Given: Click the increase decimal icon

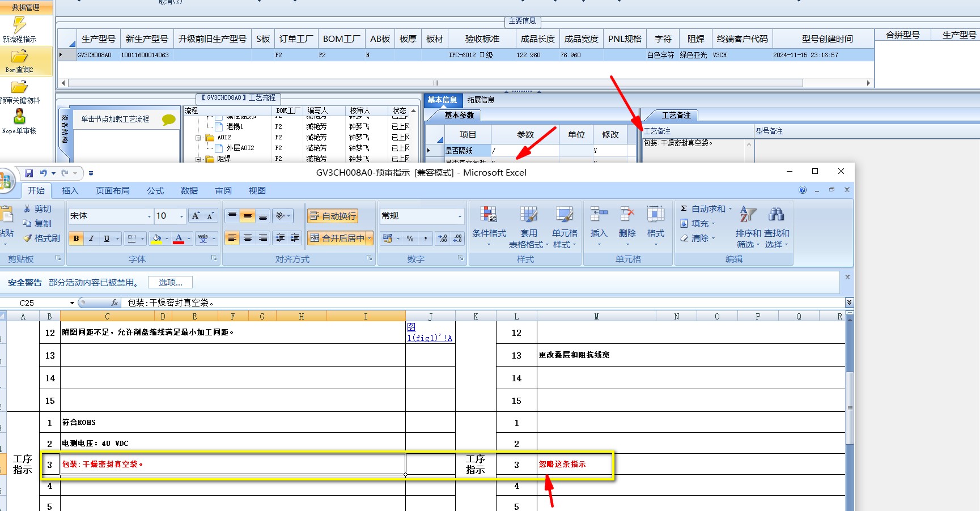Looking at the screenshot, I should (x=443, y=239).
